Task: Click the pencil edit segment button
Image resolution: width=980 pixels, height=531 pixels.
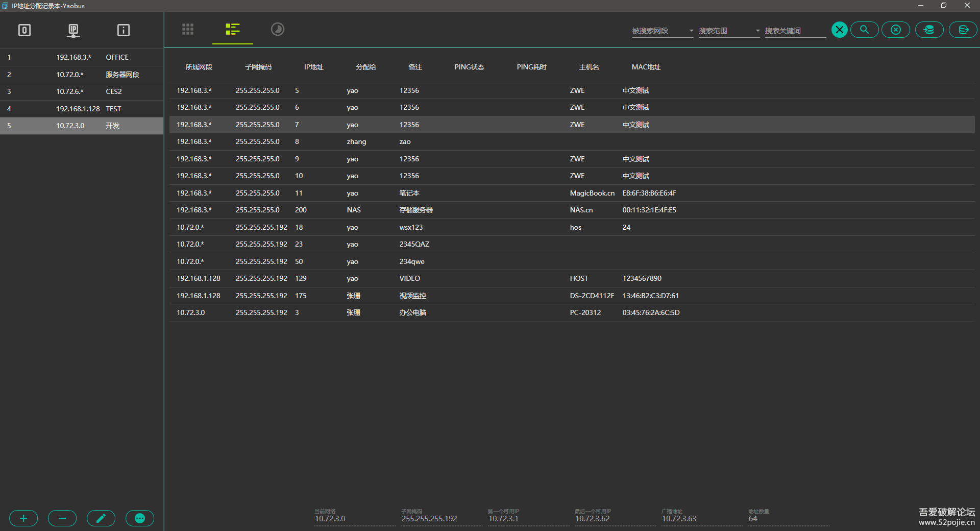Action: click(x=101, y=518)
